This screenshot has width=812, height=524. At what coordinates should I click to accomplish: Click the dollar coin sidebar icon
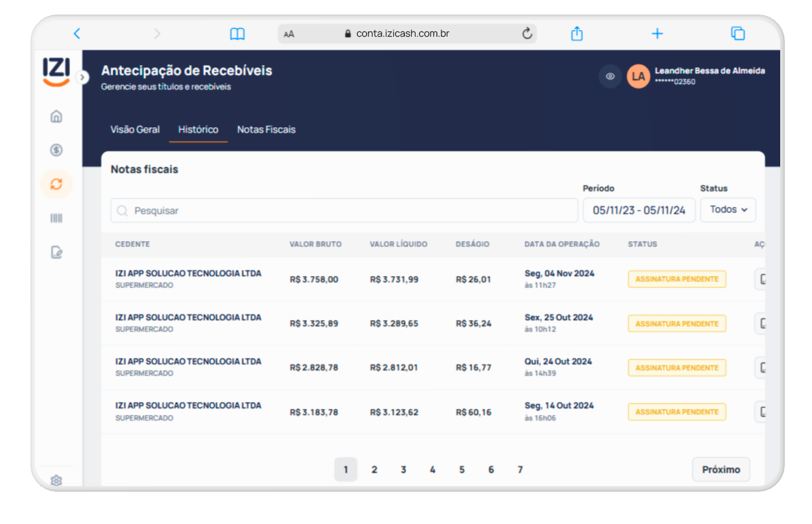point(56,150)
